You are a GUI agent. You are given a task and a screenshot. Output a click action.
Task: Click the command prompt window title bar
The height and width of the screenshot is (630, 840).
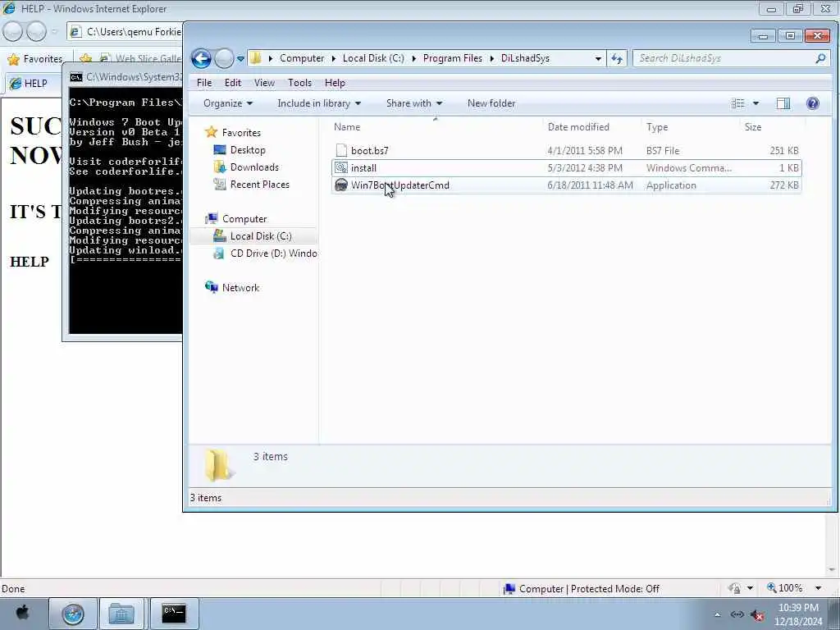pos(126,77)
